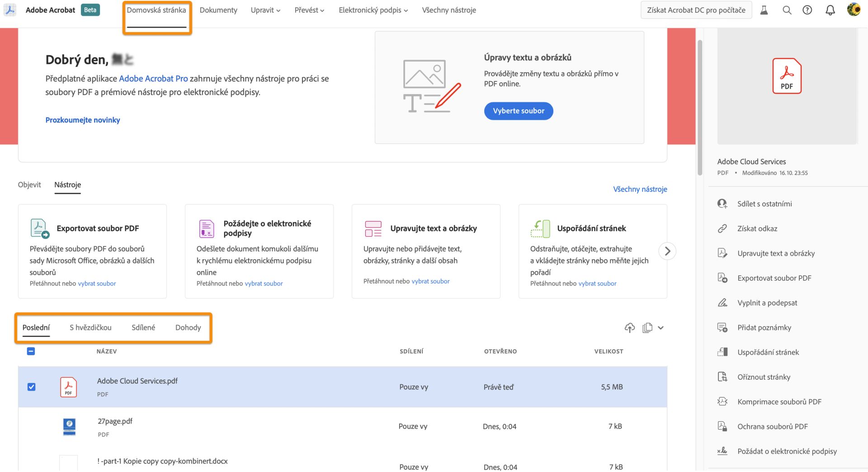This screenshot has width=868, height=472.
Task: Click the vertical scrollbar of the main page
Action: 700,108
